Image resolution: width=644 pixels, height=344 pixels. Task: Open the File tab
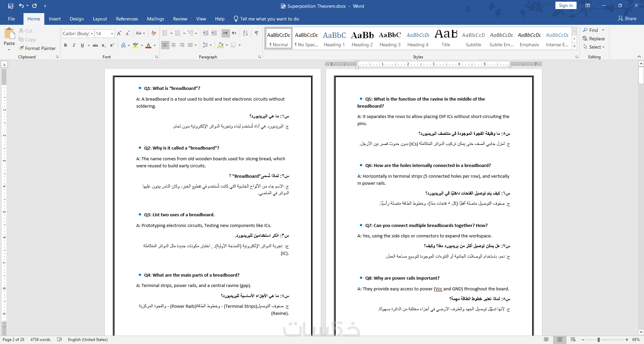[x=11, y=19]
